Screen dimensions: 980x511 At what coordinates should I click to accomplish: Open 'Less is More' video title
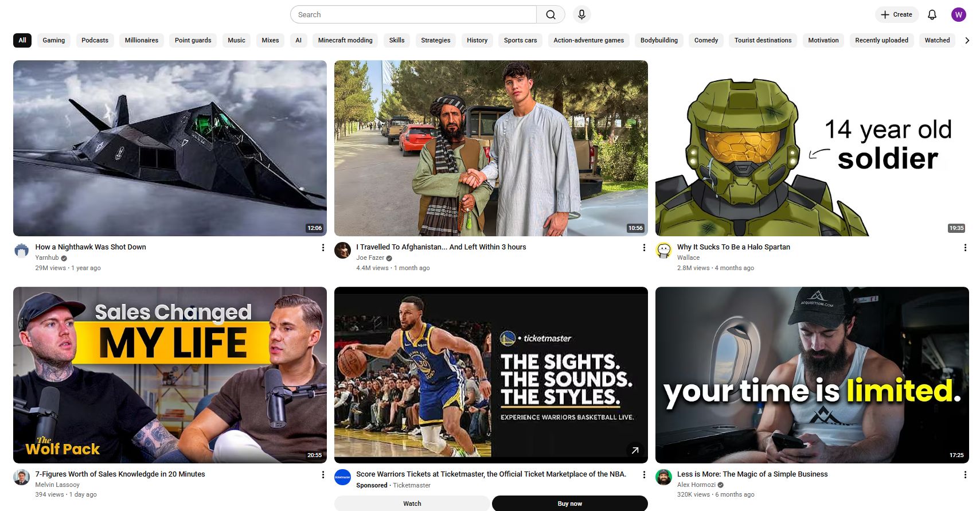pyautogui.click(x=752, y=474)
